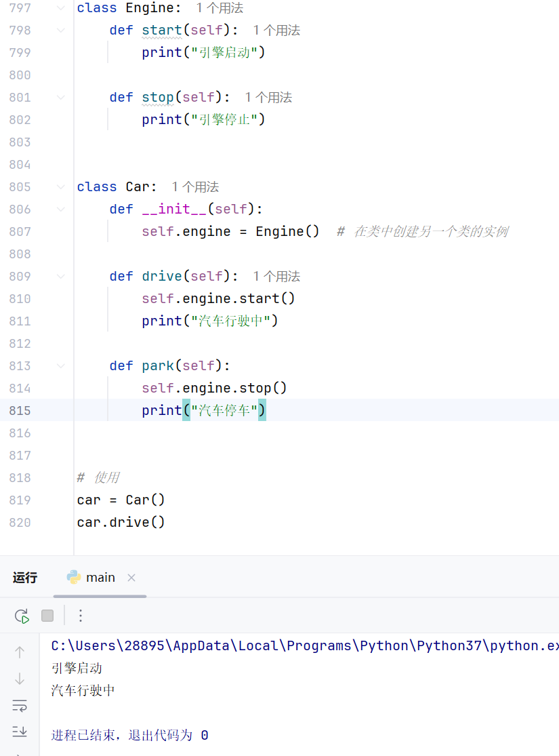This screenshot has width=559, height=756.
Task: Toggle soft-wrap in the console output
Action: 20,705
